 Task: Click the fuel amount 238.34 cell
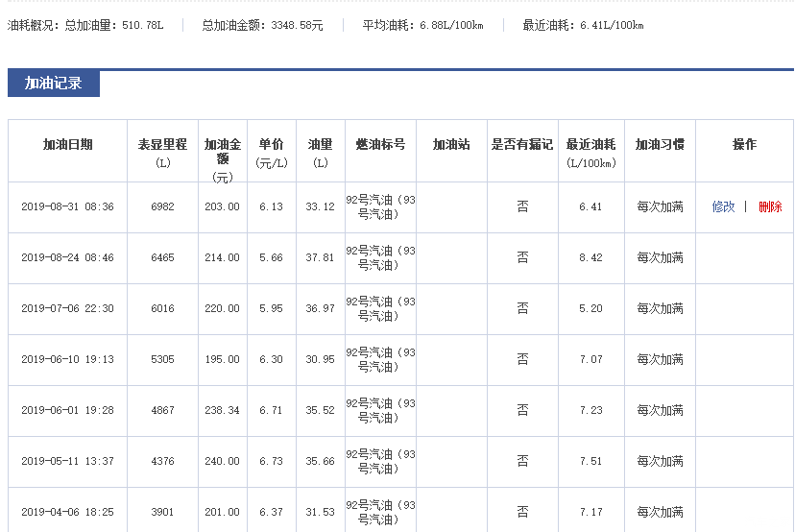click(222, 410)
